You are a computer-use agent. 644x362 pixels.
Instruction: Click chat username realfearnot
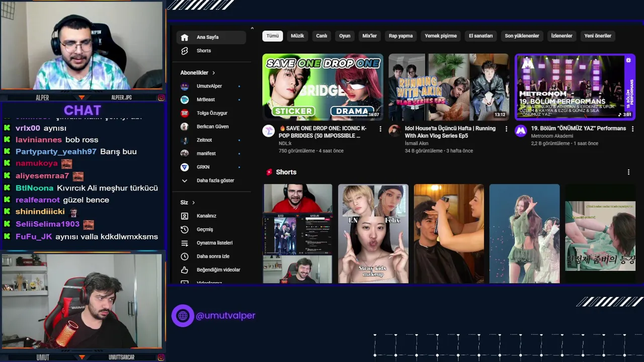coord(38,200)
